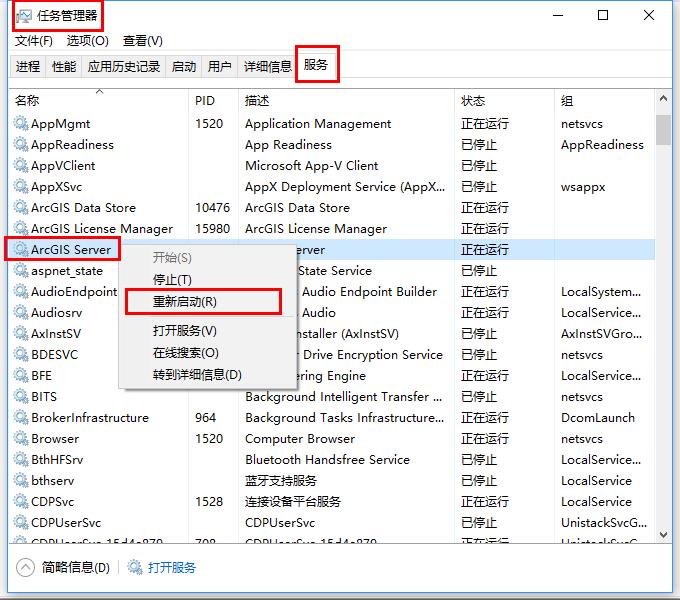
Task: Select the 蓝牙支持服务 description
Action: point(281,480)
